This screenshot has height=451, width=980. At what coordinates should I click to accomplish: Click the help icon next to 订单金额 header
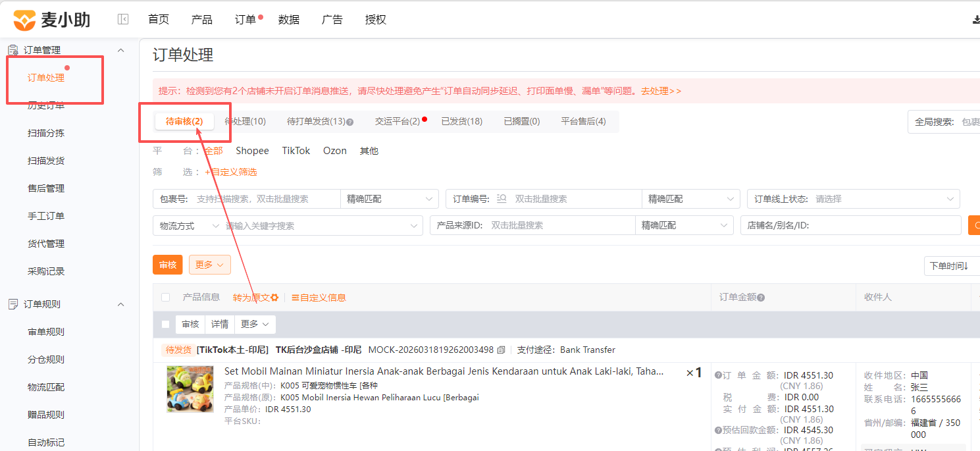pyautogui.click(x=761, y=298)
